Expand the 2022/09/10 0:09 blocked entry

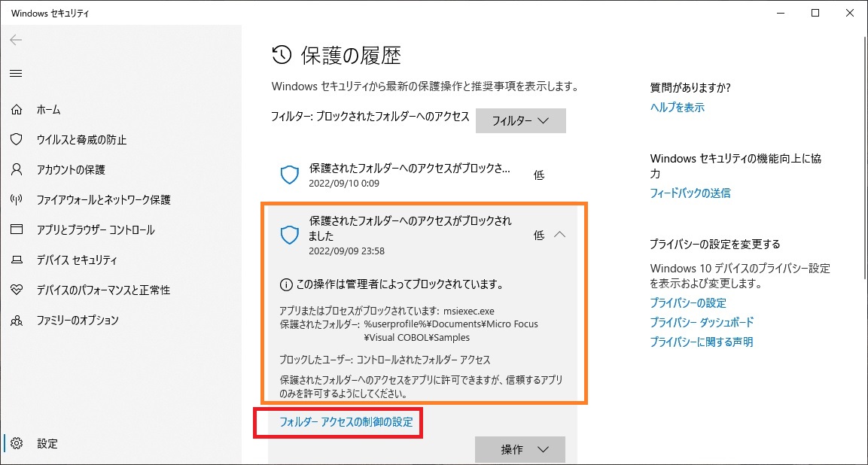(x=423, y=175)
